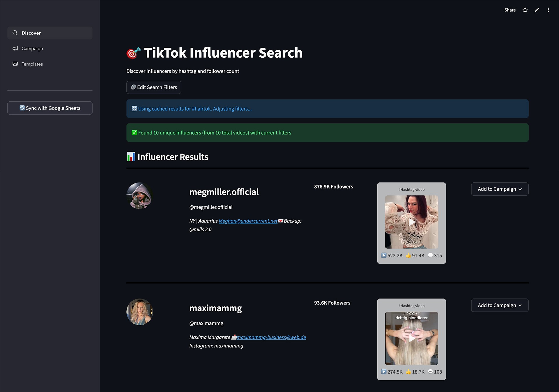Open the three-dot options menu
Viewport: 559px width, 392px height.
[x=548, y=10]
